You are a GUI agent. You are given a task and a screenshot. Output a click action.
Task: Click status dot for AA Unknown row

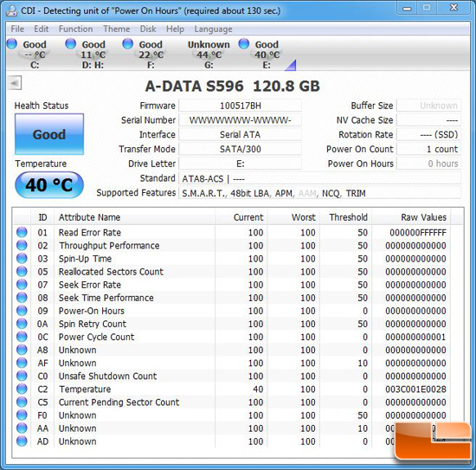point(22,428)
